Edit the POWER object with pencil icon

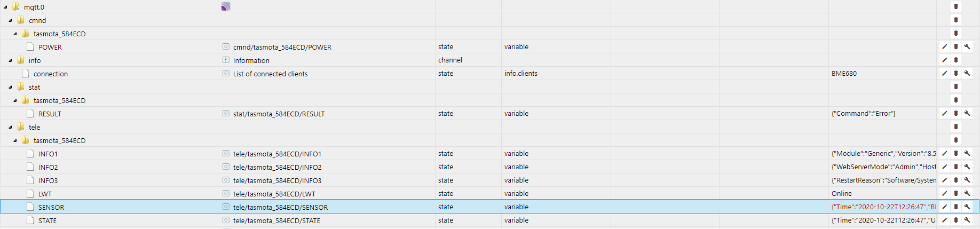point(944,47)
